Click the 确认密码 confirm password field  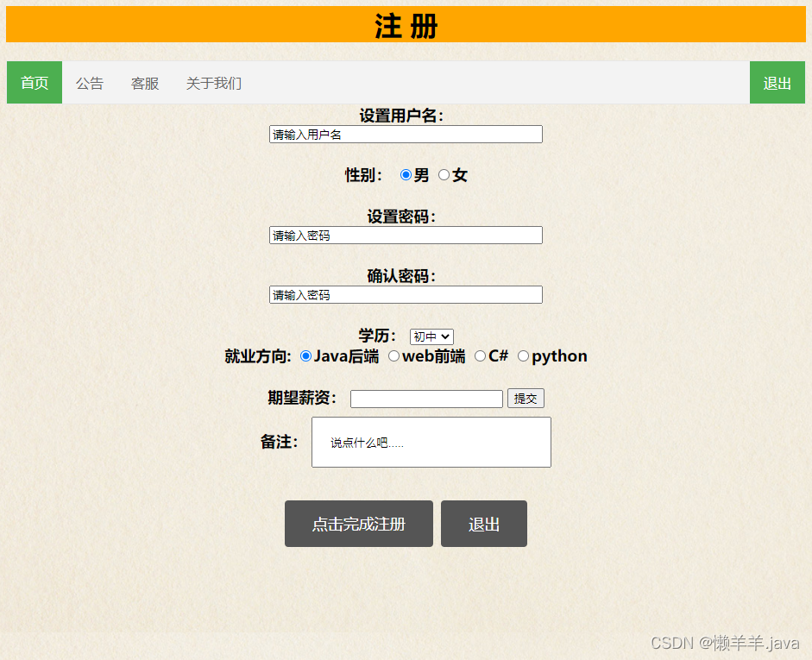tap(406, 294)
